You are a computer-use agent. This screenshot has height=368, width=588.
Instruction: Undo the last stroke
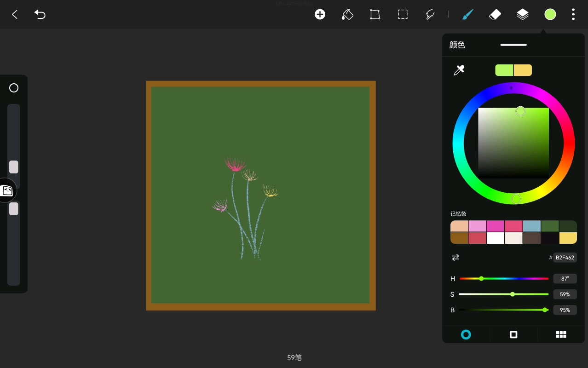pos(40,14)
